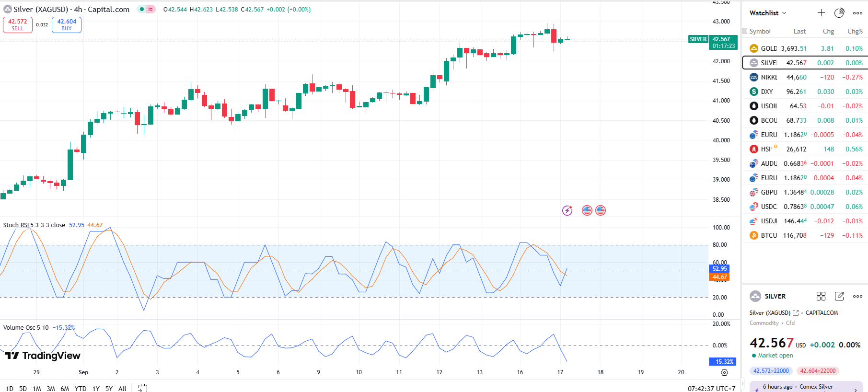
Task: Click the SELL 42.572 button
Action: point(18,25)
